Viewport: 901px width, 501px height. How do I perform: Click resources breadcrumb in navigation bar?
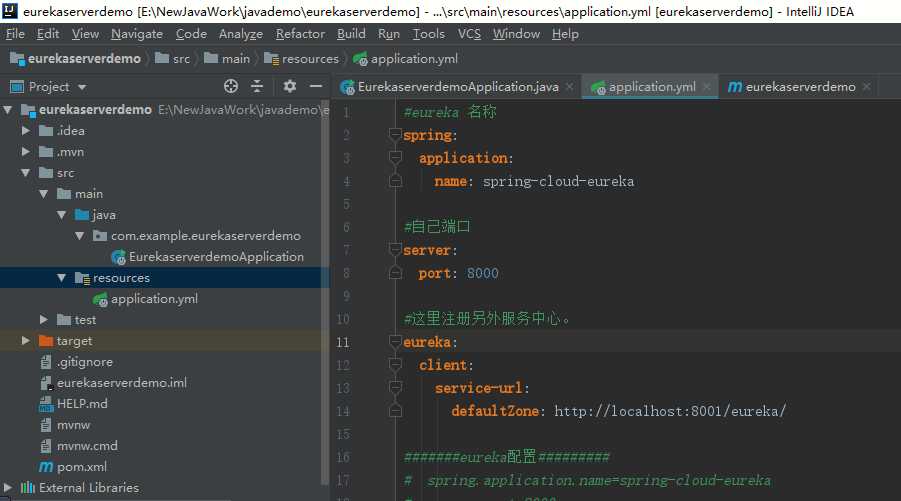coord(302,59)
